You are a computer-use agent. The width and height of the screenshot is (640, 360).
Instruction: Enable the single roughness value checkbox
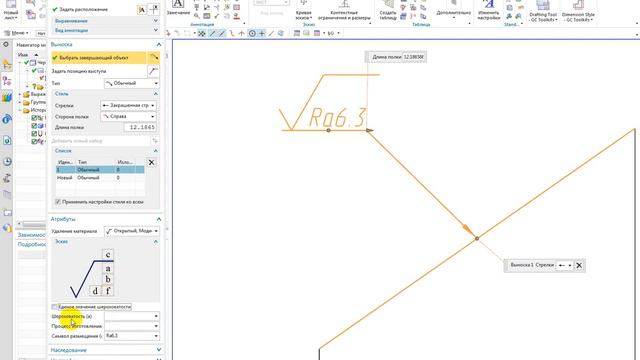54,307
